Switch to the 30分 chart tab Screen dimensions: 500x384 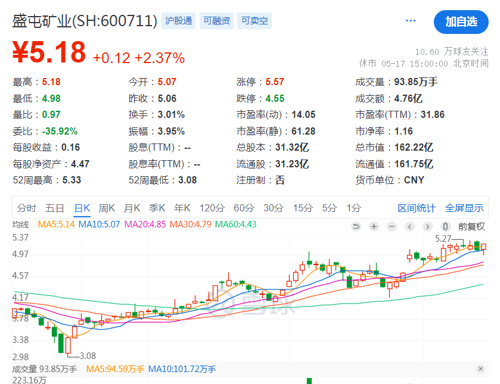click(x=273, y=208)
